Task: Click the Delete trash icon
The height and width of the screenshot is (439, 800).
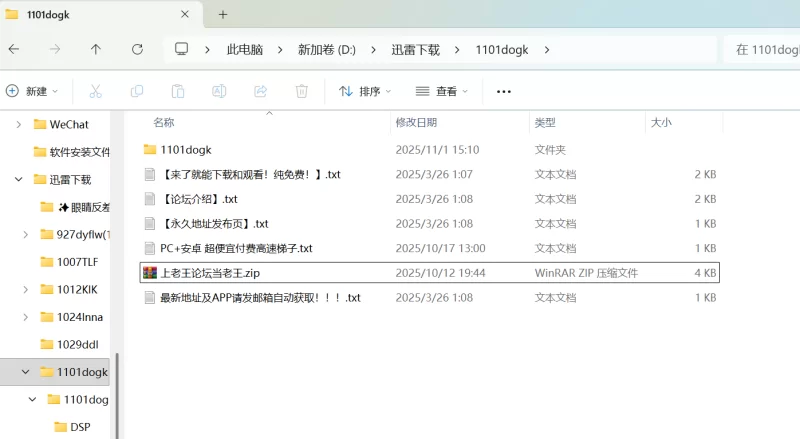Action: click(x=301, y=91)
